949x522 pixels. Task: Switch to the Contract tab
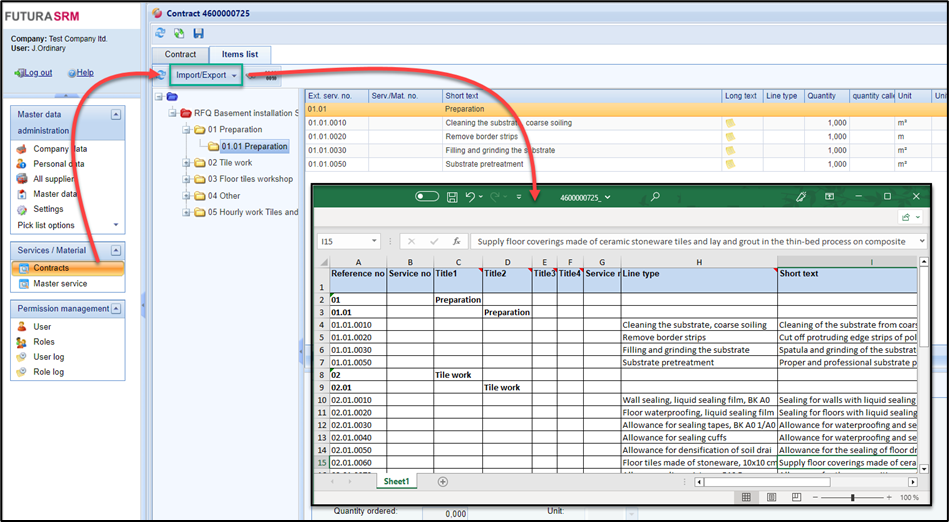coord(180,54)
